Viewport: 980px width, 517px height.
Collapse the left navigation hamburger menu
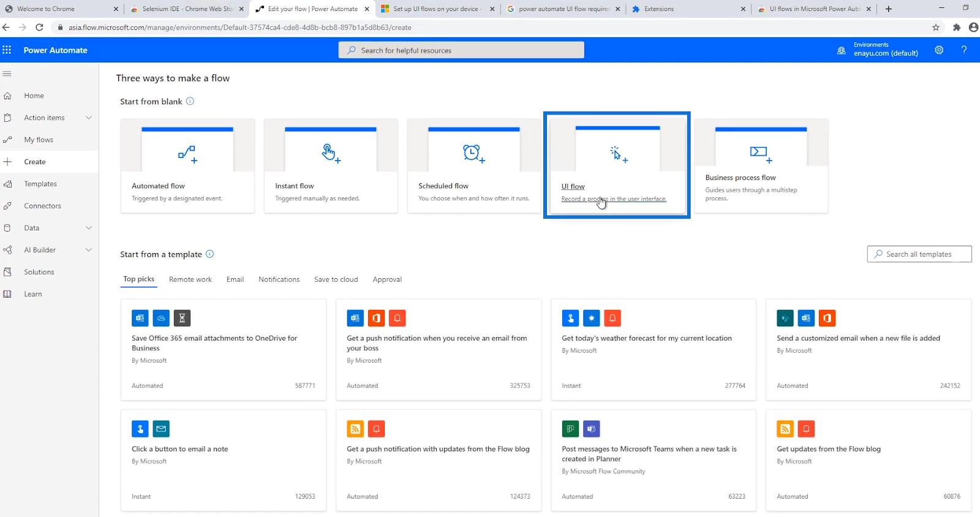7,74
